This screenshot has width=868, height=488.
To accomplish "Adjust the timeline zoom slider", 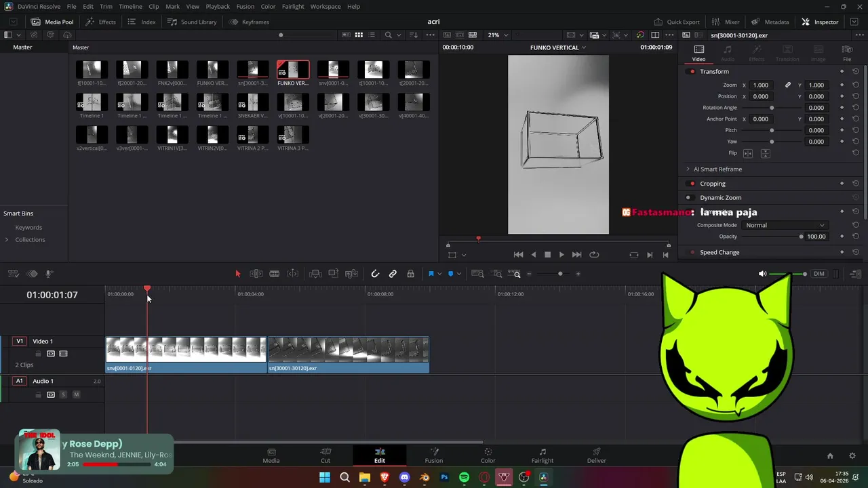I will click(x=560, y=274).
